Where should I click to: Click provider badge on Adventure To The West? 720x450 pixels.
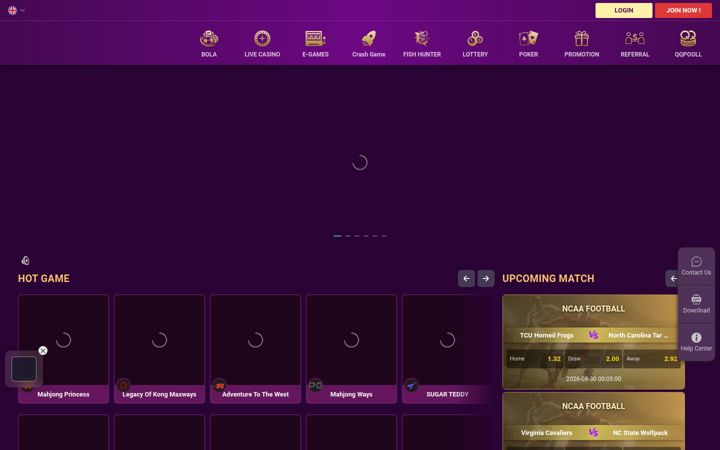point(219,386)
